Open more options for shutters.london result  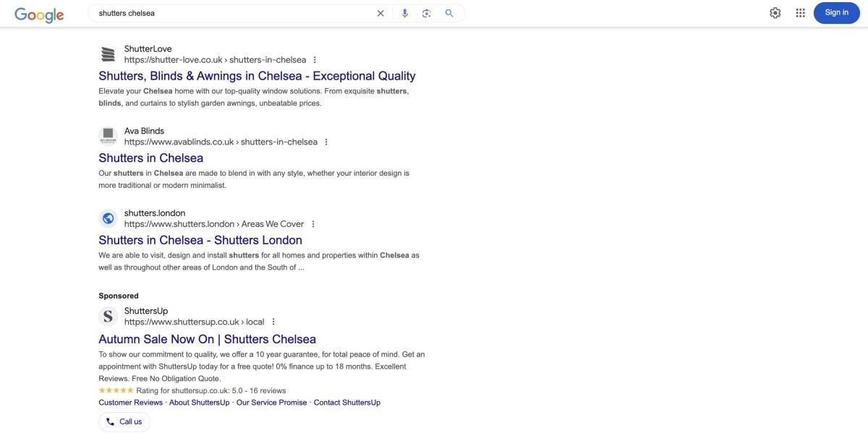(313, 224)
